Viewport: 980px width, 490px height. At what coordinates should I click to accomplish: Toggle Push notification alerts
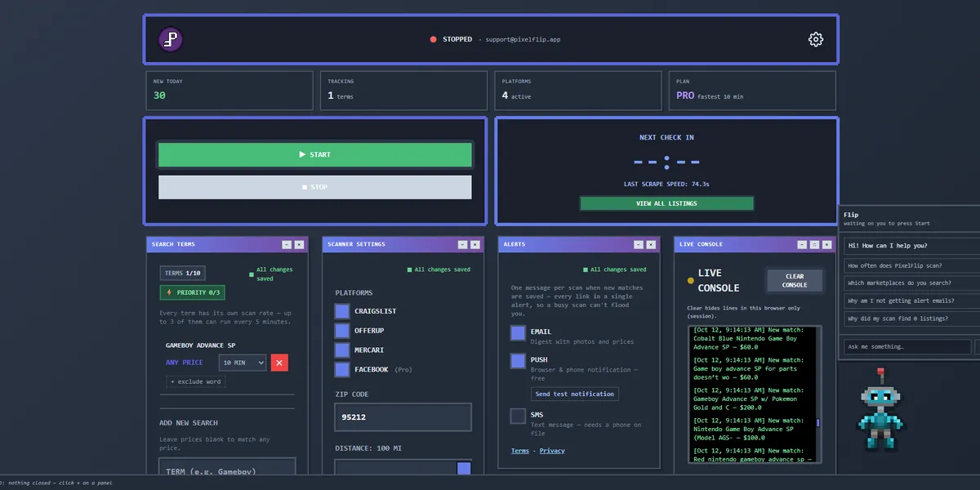pyautogui.click(x=518, y=361)
